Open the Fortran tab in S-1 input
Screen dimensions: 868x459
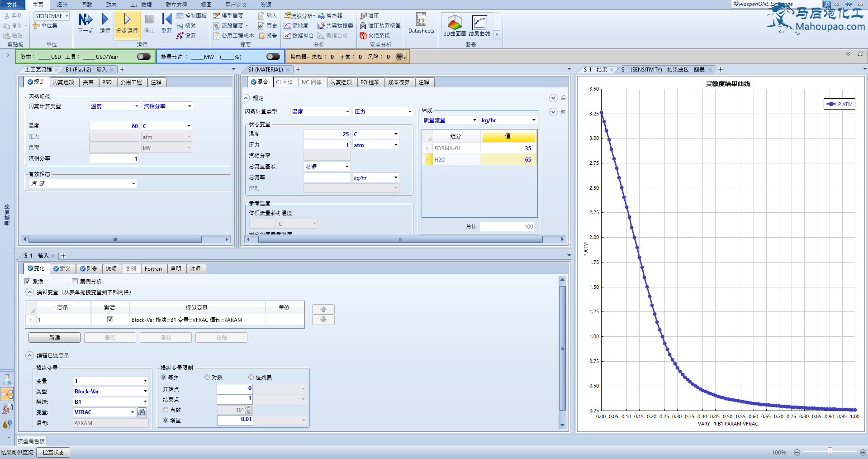[153, 268]
